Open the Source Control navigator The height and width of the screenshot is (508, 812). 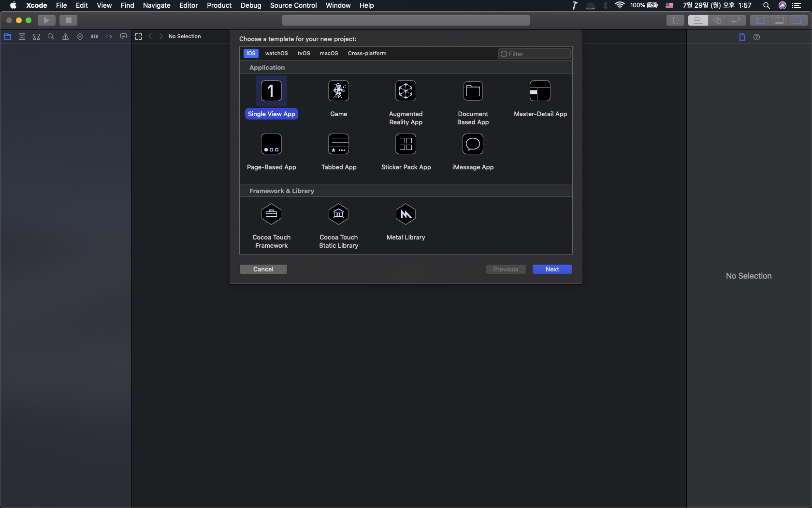click(22, 37)
